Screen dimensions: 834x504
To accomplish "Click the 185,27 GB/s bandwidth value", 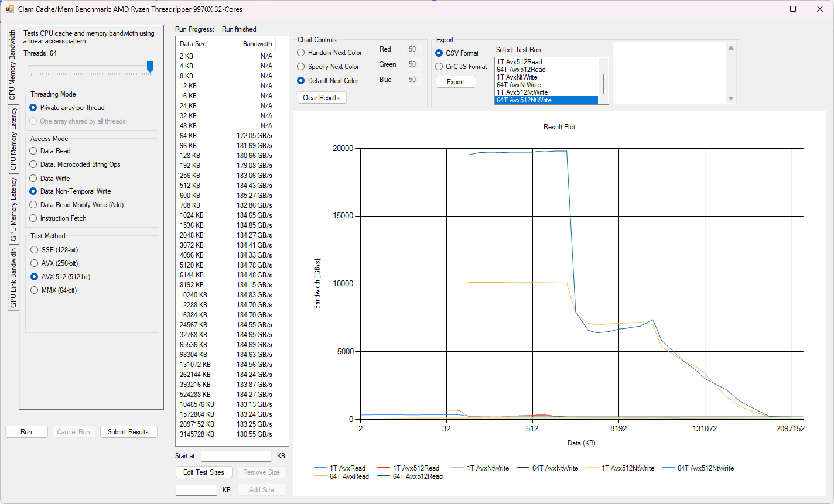I will 254,195.
